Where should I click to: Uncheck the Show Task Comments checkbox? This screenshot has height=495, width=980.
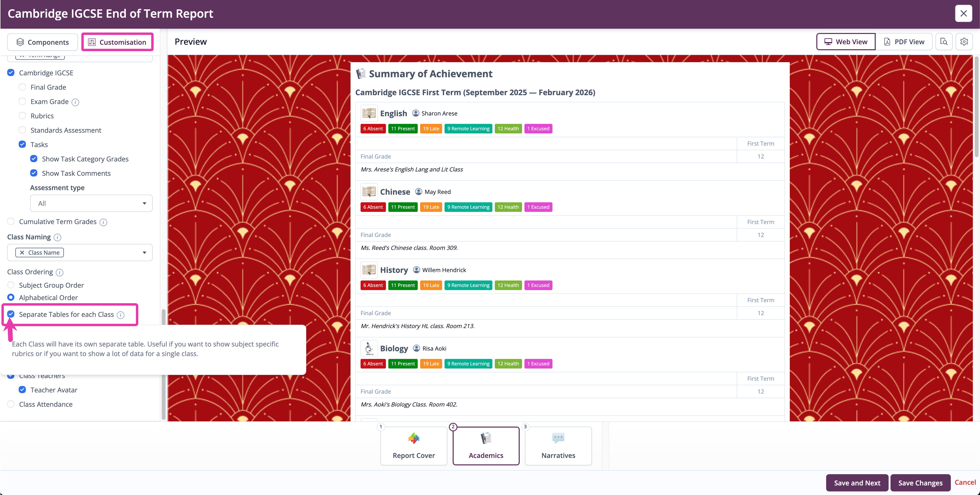click(x=34, y=173)
